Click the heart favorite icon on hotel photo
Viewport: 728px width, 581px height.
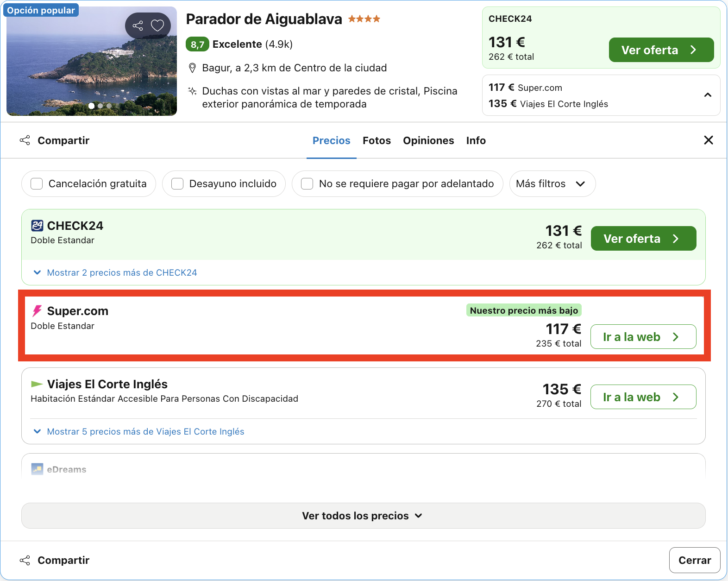tap(157, 25)
